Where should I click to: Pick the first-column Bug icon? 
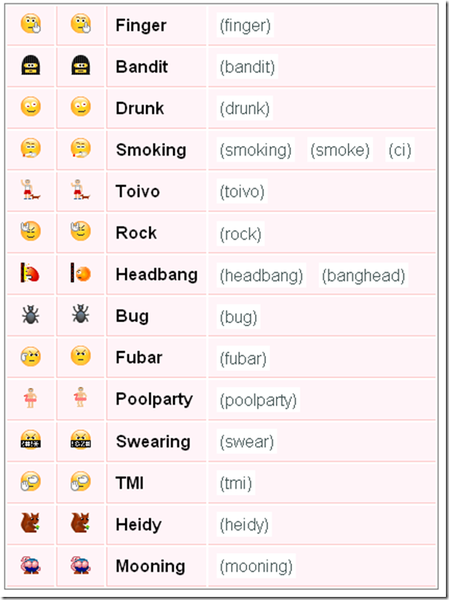click(x=31, y=315)
